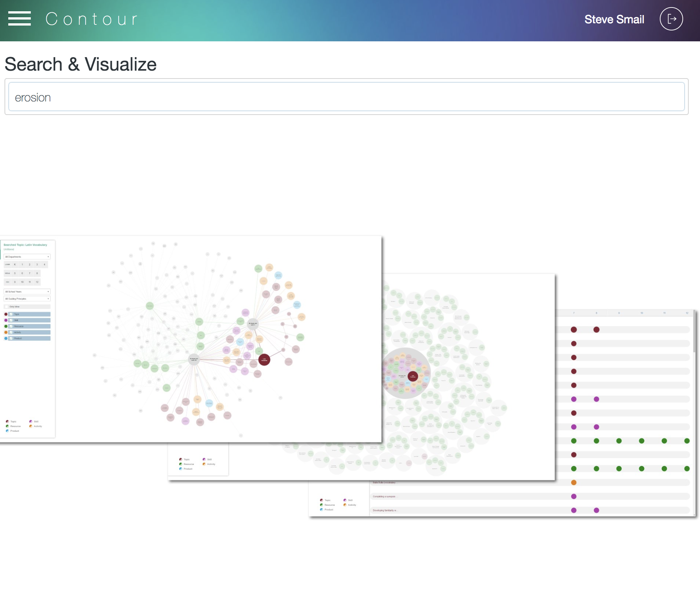Click the Skill legend icon in the bottom legend
This screenshot has height=608, width=700.
31,422
